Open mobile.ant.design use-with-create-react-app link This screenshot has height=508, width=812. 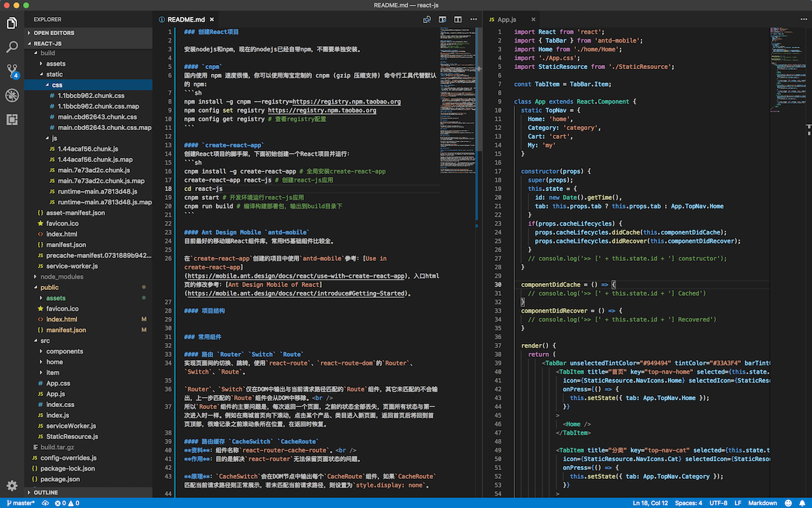pyautogui.click(x=296, y=276)
